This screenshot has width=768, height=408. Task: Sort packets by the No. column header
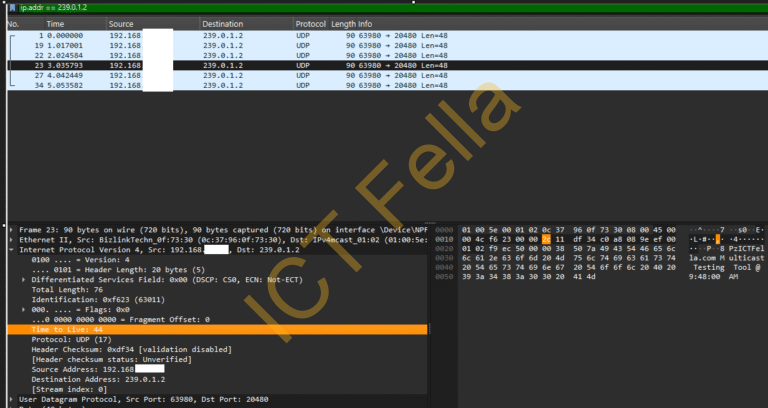click(13, 24)
